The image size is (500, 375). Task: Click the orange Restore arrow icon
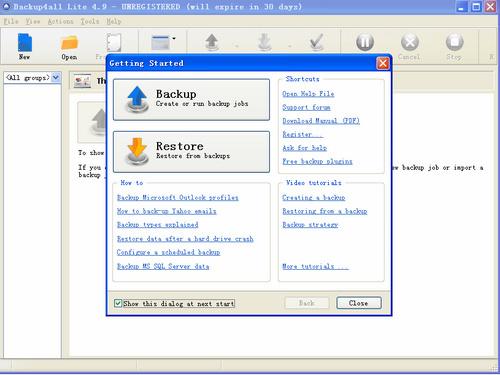137,151
